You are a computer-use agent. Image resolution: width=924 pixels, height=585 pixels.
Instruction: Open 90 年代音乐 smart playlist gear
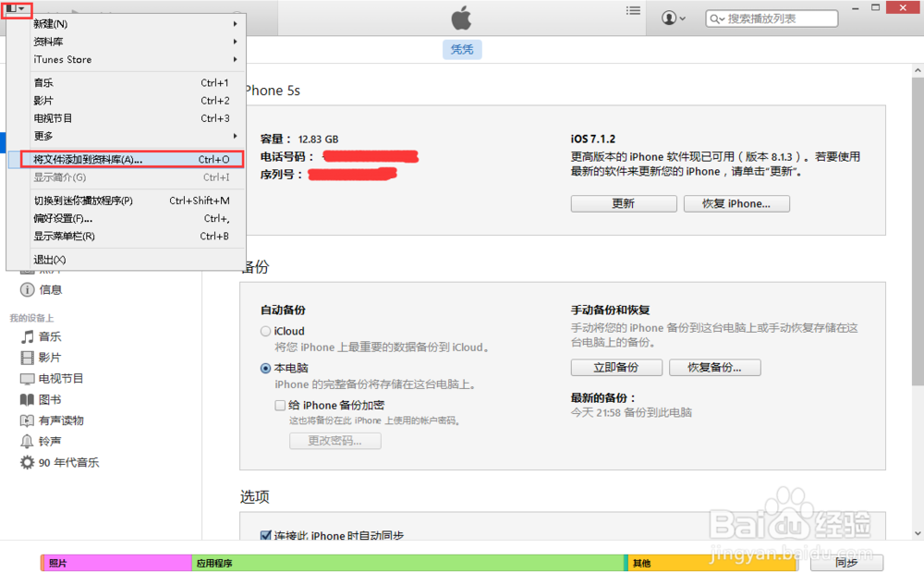click(x=27, y=462)
